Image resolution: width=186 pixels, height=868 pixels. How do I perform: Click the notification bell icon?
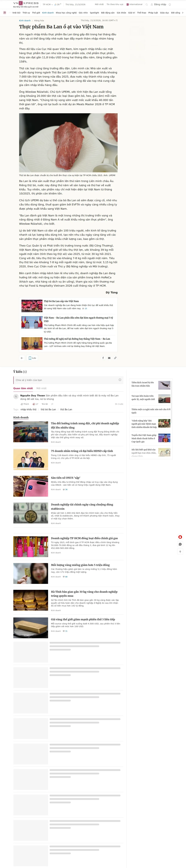(x=170, y=4)
